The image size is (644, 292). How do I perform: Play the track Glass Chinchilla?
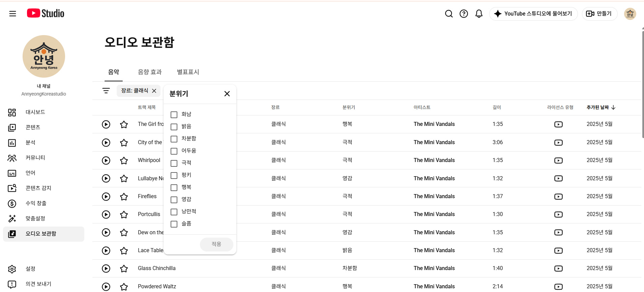click(x=106, y=268)
